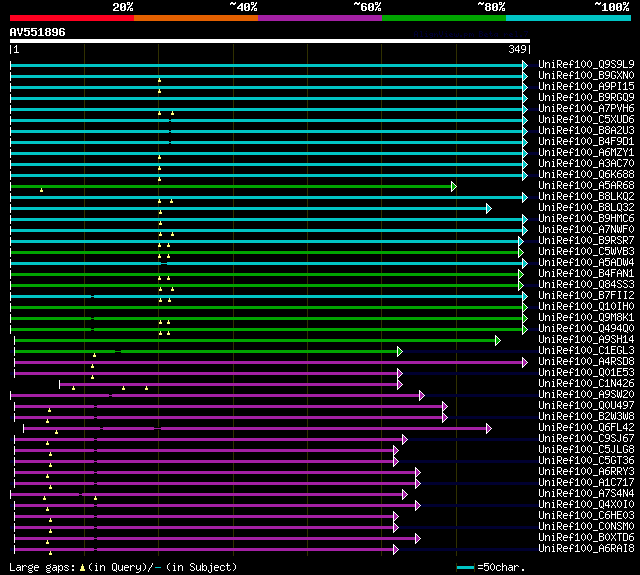Click UniRef100_B8LQ32 label
640x575 pixels.
(x=586, y=208)
